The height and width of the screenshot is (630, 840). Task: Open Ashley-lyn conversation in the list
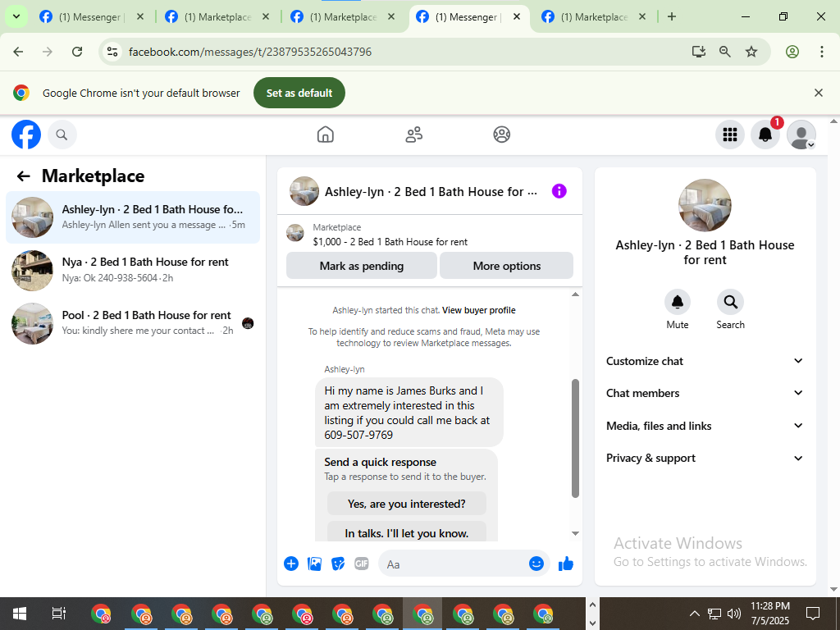click(x=133, y=217)
